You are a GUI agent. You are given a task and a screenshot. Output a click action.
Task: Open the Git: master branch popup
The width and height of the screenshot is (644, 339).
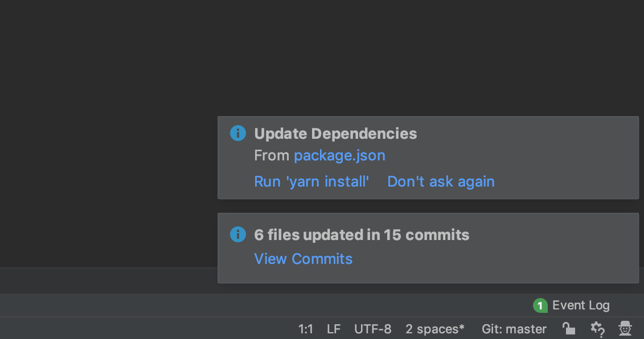point(513,329)
